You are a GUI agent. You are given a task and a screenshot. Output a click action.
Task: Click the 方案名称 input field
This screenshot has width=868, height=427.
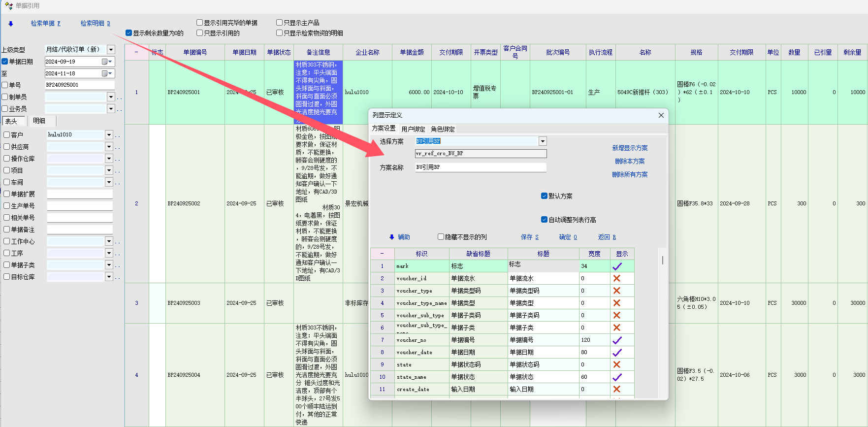point(481,167)
